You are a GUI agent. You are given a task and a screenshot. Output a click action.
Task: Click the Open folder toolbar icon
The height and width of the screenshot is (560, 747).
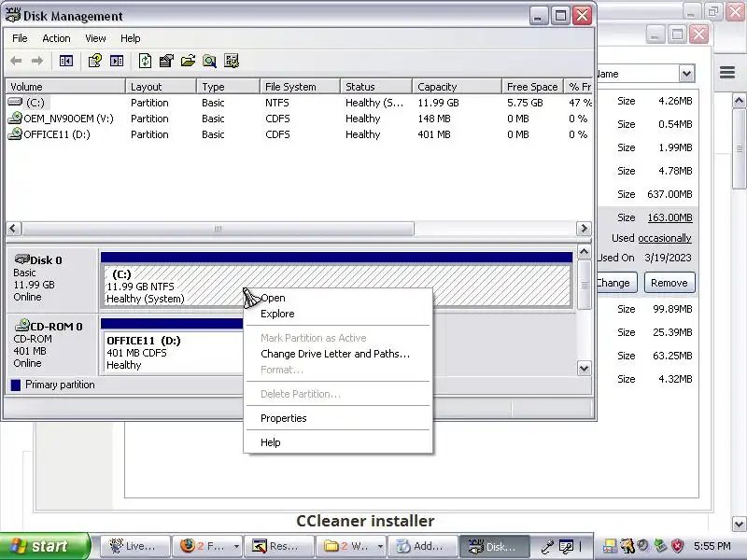coord(188,61)
